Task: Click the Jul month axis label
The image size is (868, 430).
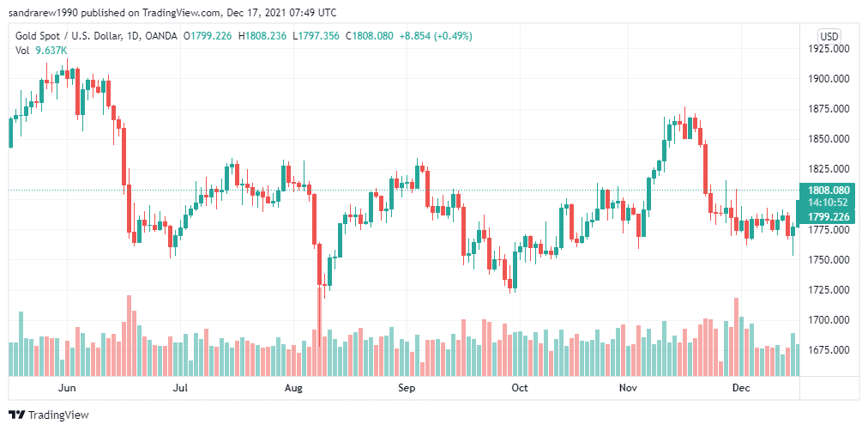Action: tap(180, 388)
